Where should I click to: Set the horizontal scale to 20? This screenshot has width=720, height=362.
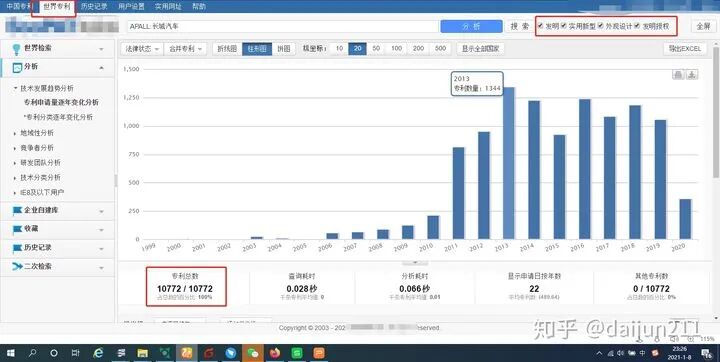(x=357, y=48)
